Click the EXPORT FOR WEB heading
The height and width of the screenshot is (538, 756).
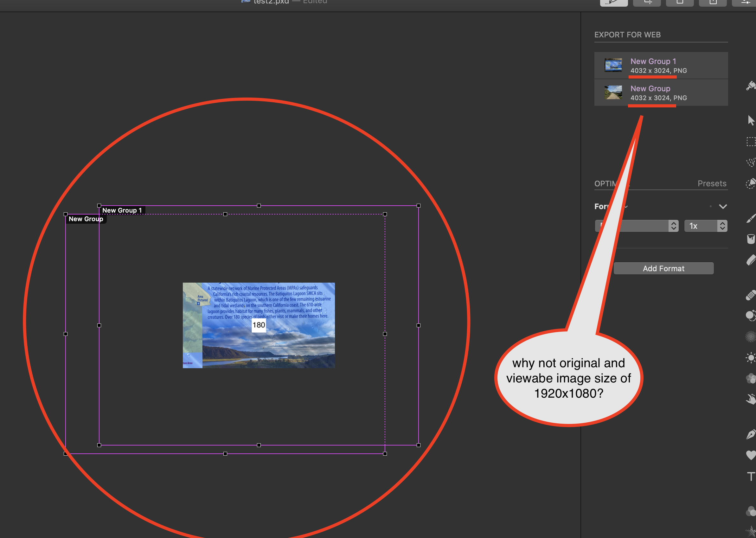(x=627, y=35)
